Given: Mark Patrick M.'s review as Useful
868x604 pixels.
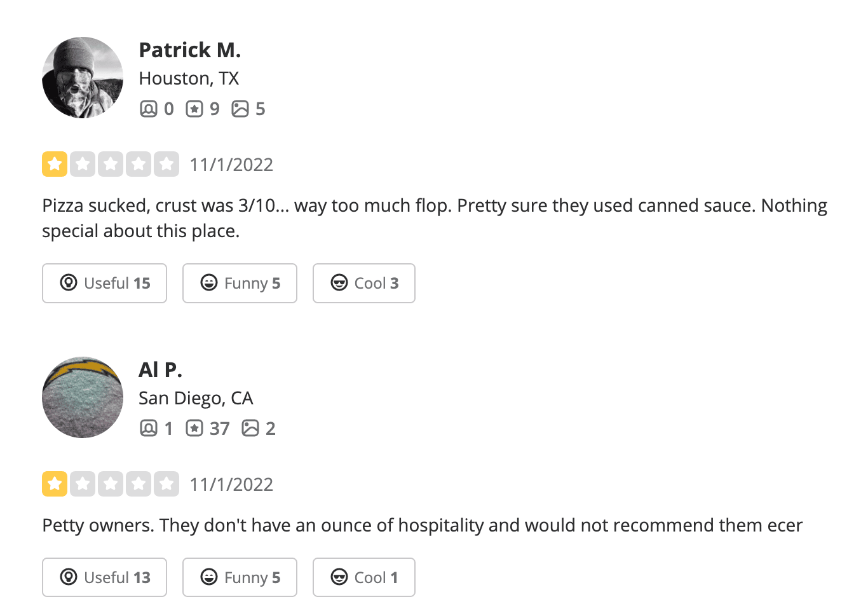Looking at the screenshot, I should [105, 283].
